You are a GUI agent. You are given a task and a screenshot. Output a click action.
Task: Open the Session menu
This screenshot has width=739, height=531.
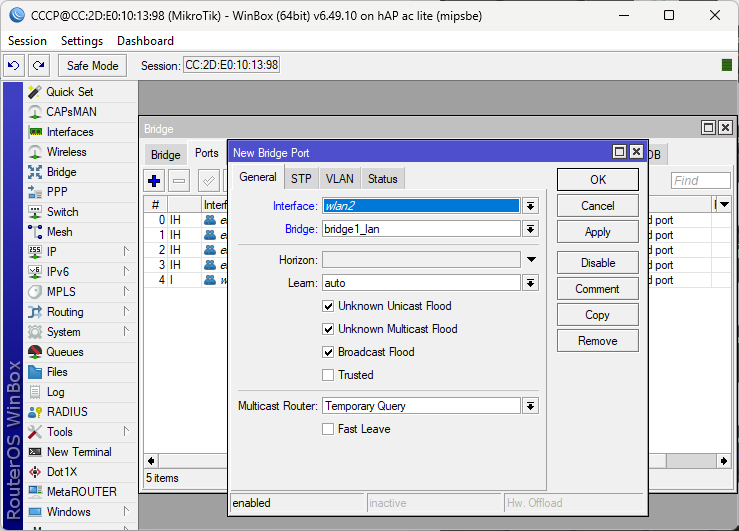tap(27, 41)
